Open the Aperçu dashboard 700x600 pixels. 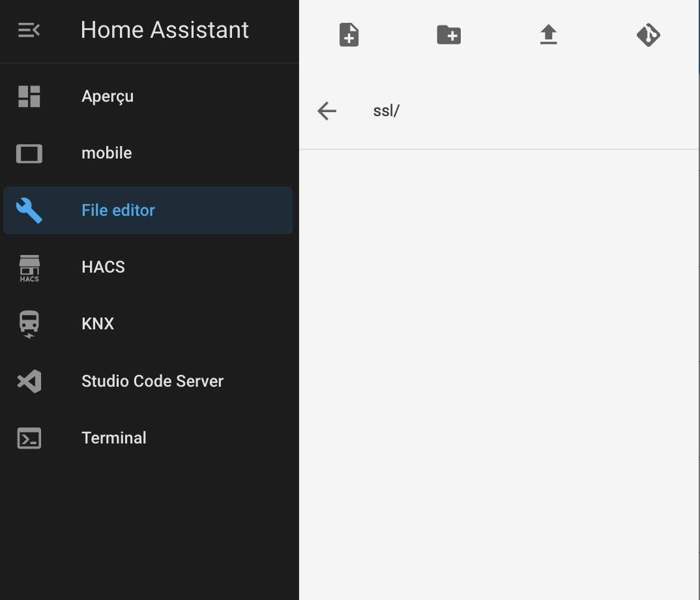coord(148,97)
